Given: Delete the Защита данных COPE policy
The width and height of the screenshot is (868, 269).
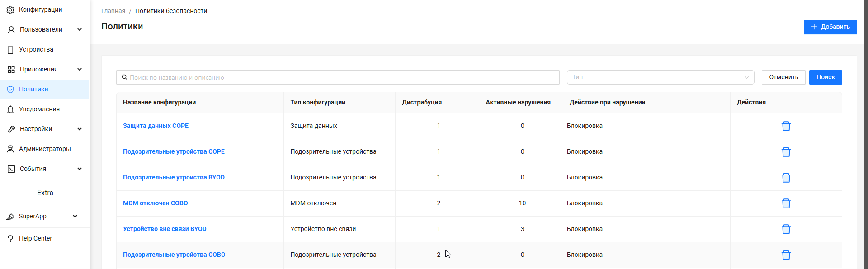Looking at the screenshot, I should [786, 126].
